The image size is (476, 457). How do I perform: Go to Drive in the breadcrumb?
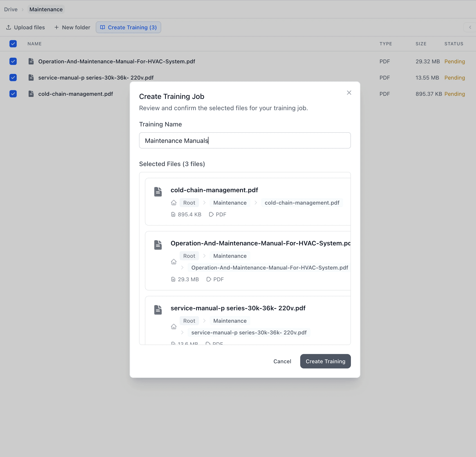click(11, 9)
